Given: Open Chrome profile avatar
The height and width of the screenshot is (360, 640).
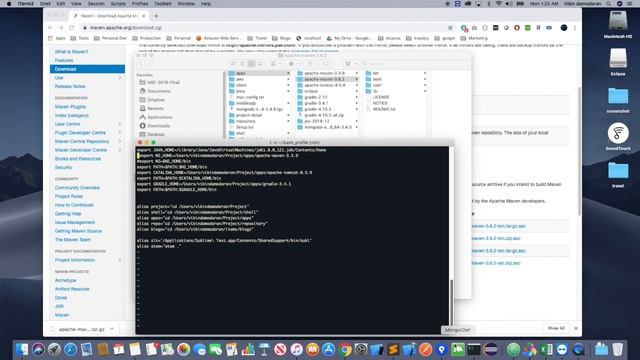Looking at the screenshot, I should coord(564,28).
